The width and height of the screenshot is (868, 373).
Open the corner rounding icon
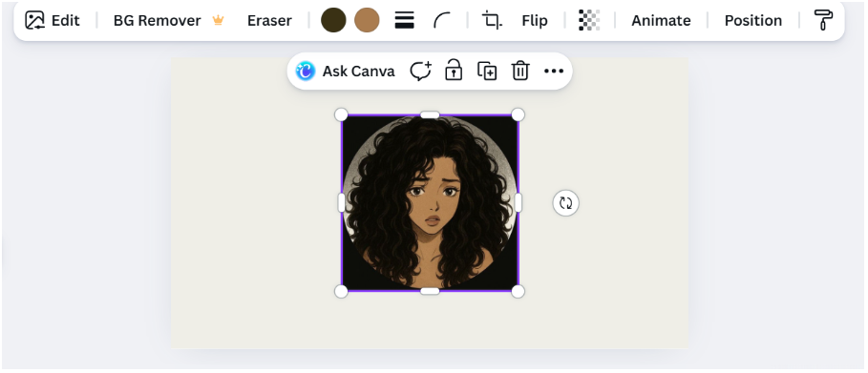coord(441,20)
